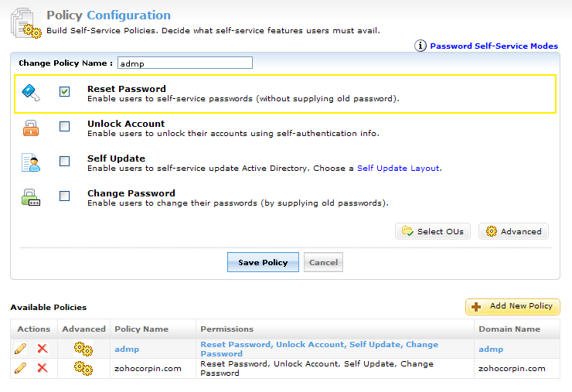
Task: Check the Change Password checkbox
Action: pos(65,196)
